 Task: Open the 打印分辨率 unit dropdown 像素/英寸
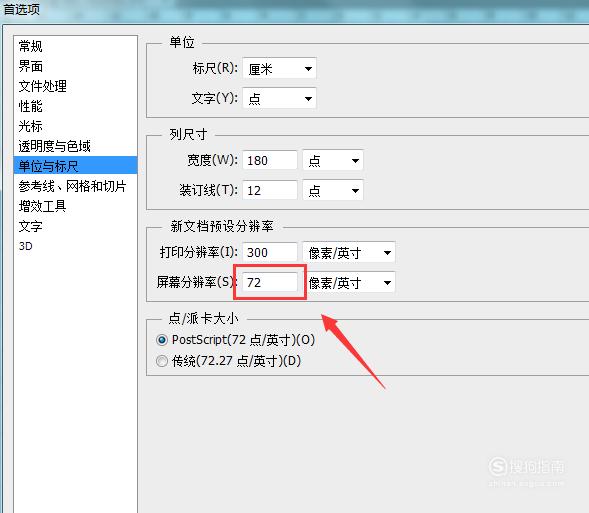tap(349, 252)
